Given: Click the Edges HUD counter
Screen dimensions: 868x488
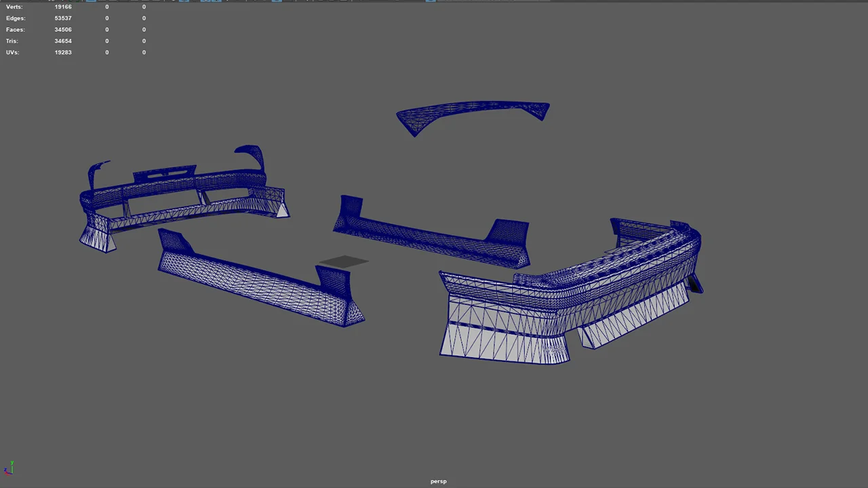Looking at the screenshot, I should pyautogui.click(x=62, y=18).
